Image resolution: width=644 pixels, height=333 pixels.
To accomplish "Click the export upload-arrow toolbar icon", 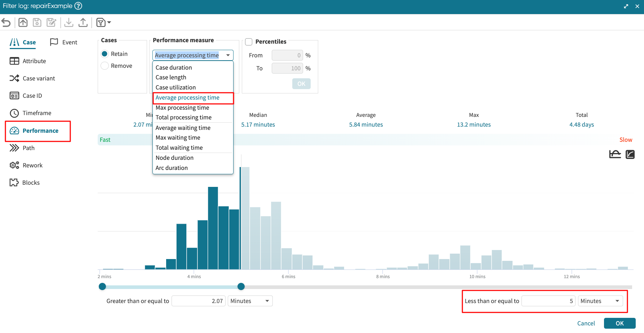I will pyautogui.click(x=83, y=23).
